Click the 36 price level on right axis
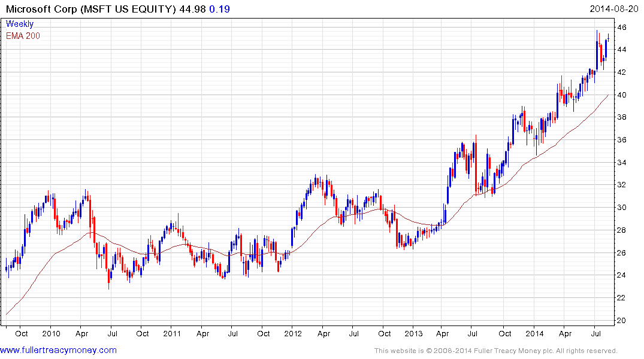Screen dimensions: 644x359 622,140
